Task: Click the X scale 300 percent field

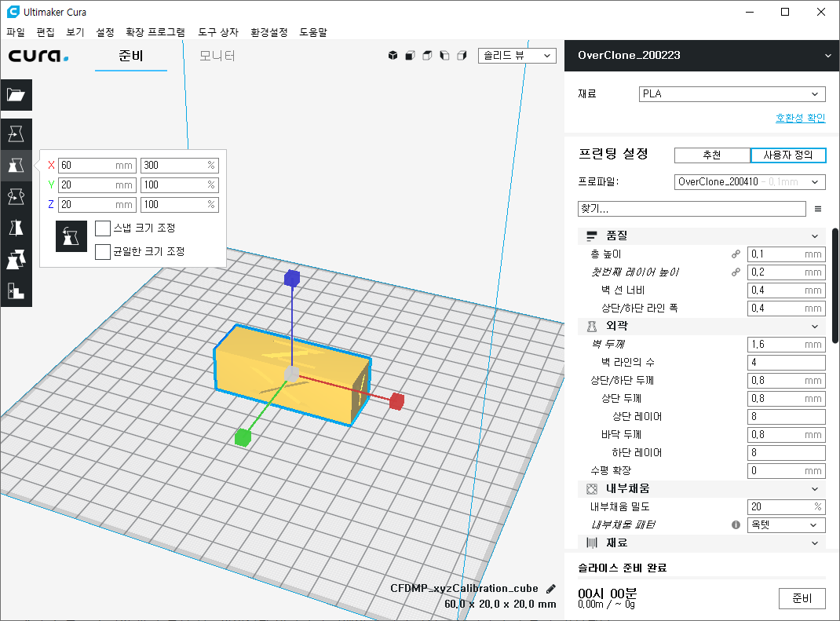Action: [180, 166]
